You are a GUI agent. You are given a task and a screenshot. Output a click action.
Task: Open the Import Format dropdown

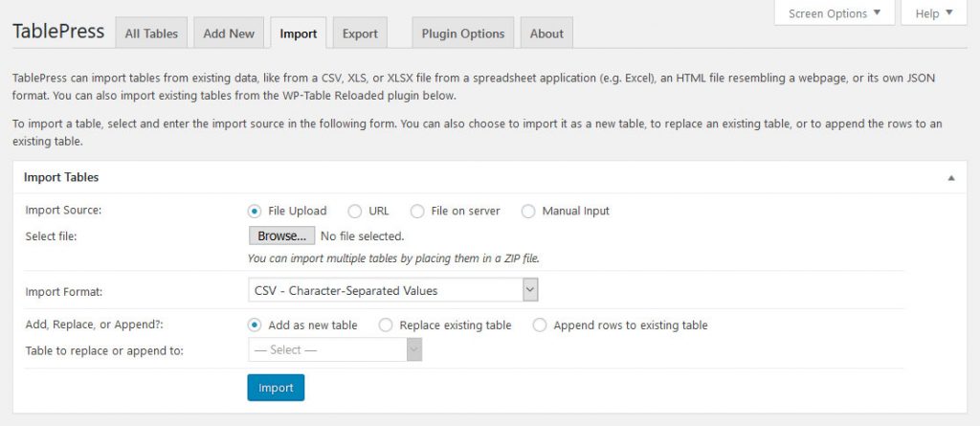click(392, 290)
